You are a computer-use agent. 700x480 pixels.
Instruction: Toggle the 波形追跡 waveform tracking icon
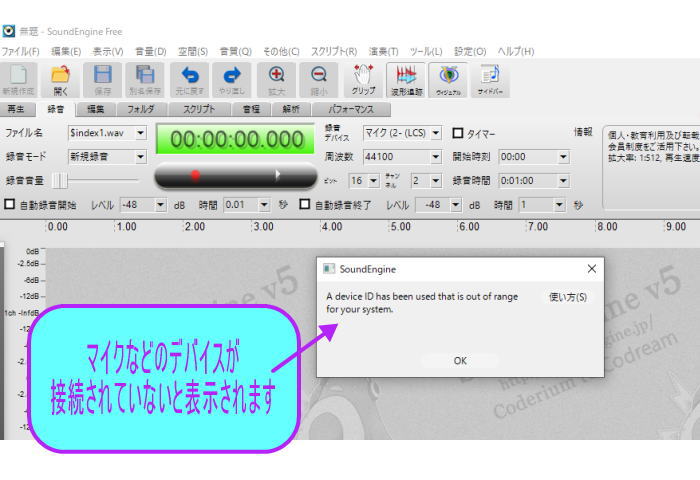coord(406,79)
